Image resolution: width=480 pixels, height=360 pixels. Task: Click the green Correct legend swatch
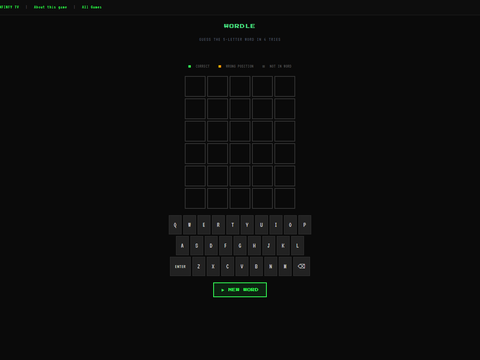tap(190, 66)
